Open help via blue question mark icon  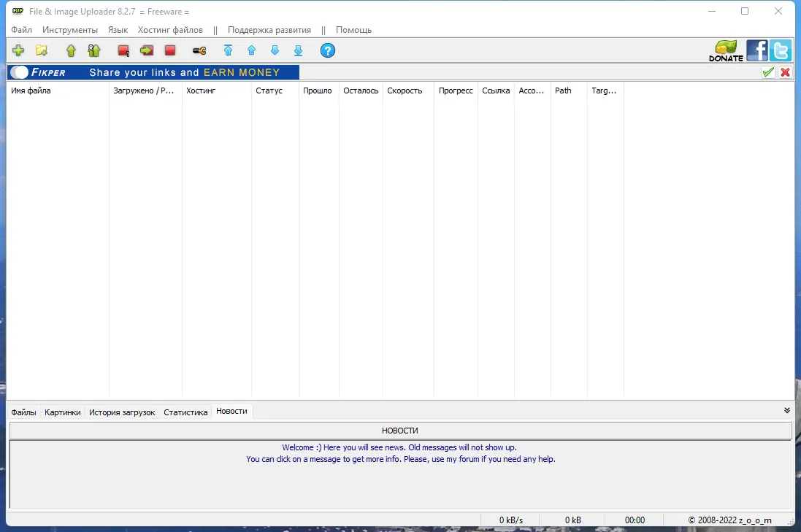pos(327,50)
